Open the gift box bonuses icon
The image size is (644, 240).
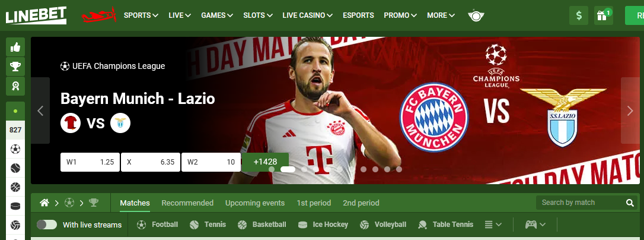(x=603, y=15)
